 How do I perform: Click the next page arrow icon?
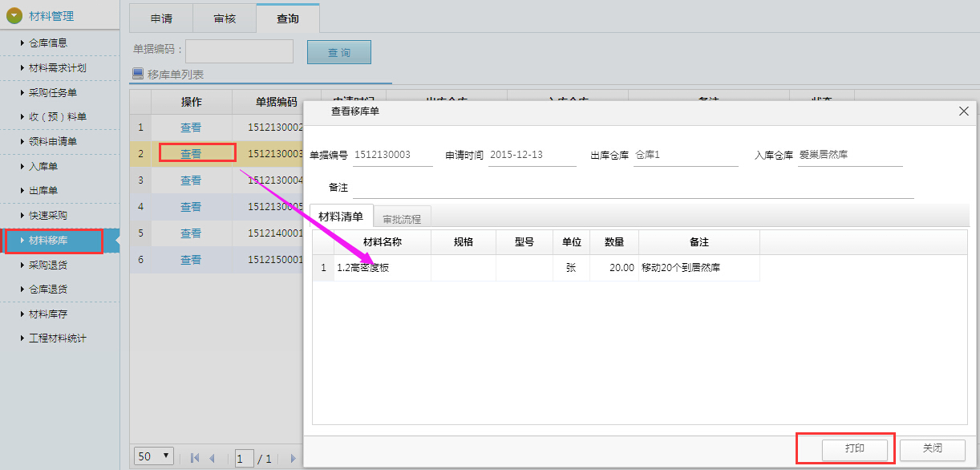pyautogui.click(x=293, y=458)
